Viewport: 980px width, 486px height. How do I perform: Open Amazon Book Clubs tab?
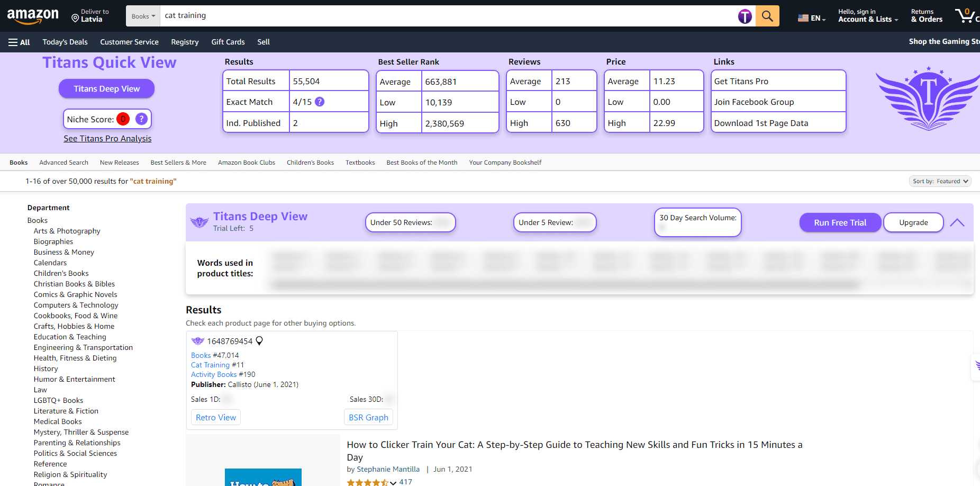point(247,163)
